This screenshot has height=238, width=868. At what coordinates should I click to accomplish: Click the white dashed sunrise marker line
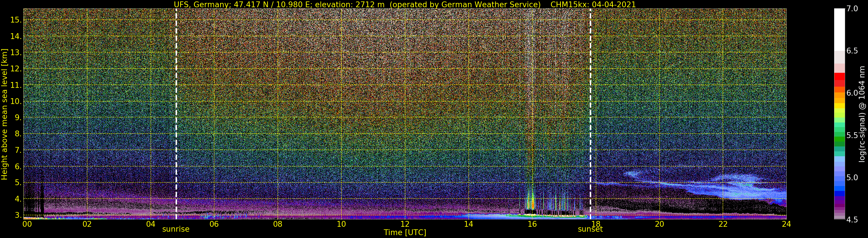(x=176, y=114)
